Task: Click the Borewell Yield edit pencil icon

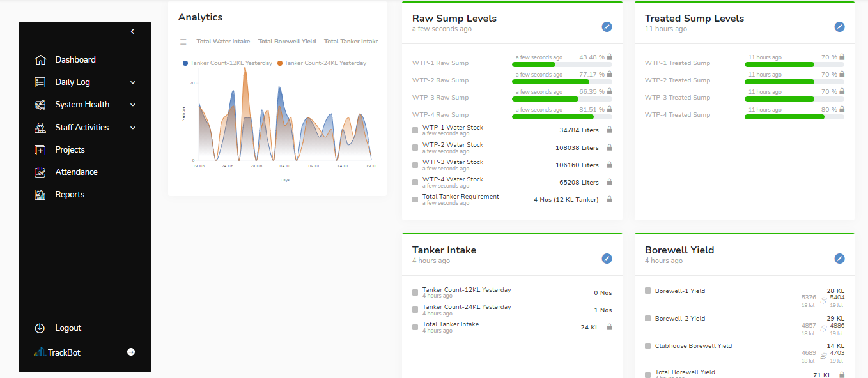Action: click(839, 259)
